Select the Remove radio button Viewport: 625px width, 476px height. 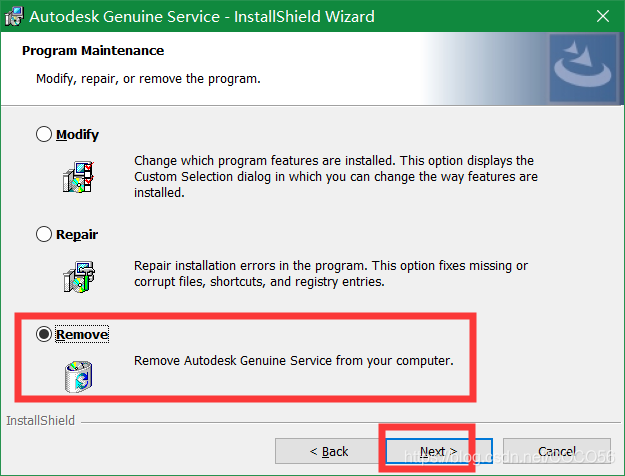(x=44, y=334)
